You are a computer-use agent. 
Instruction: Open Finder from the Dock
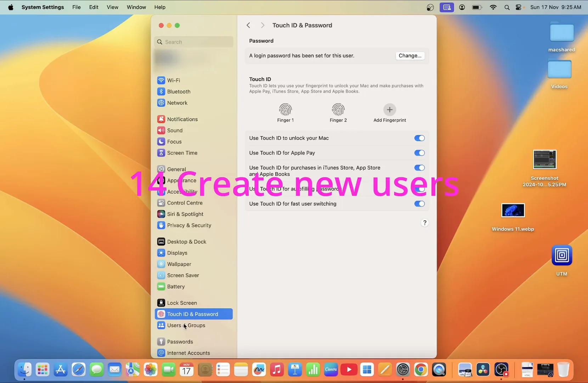coord(24,370)
